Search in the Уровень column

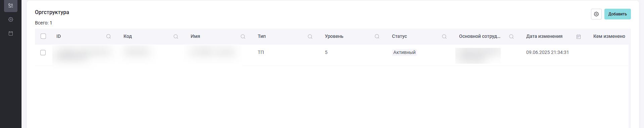click(377, 37)
